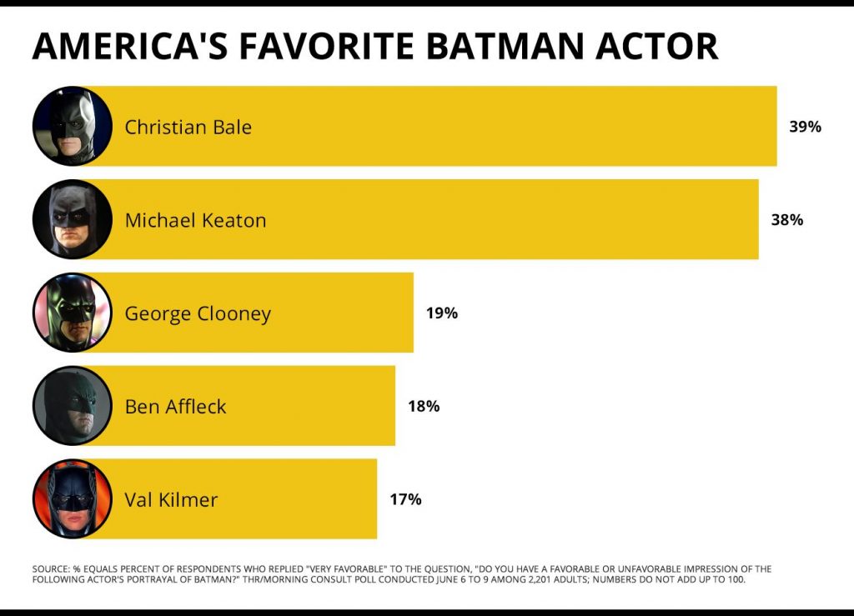Screen dimensions: 854x616
Task: Click the "Val Kilmer" name label
Action: point(171,500)
